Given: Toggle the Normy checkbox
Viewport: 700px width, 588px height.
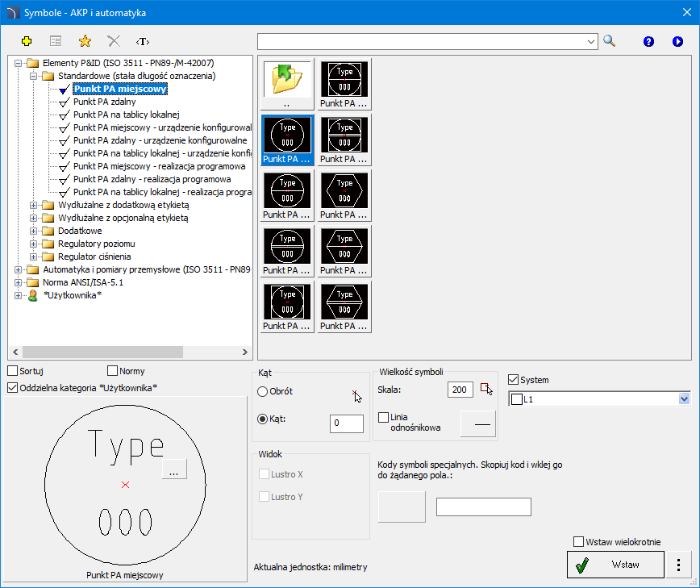Looking at the screenshot, I should pyautogui.click(x=113, y=371).
